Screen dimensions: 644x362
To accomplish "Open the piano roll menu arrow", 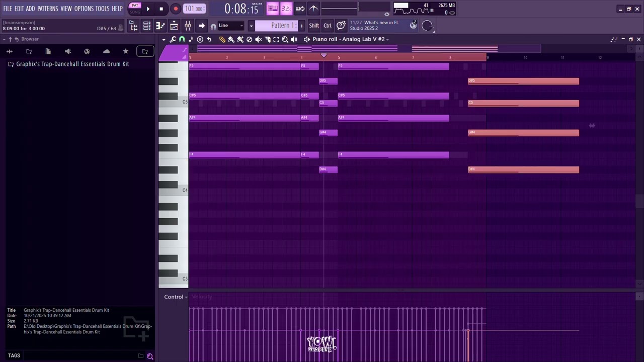I will pos(164,39).
